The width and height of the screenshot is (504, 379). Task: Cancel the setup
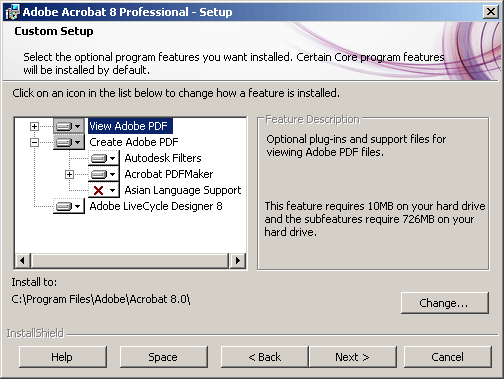[447, 357]
